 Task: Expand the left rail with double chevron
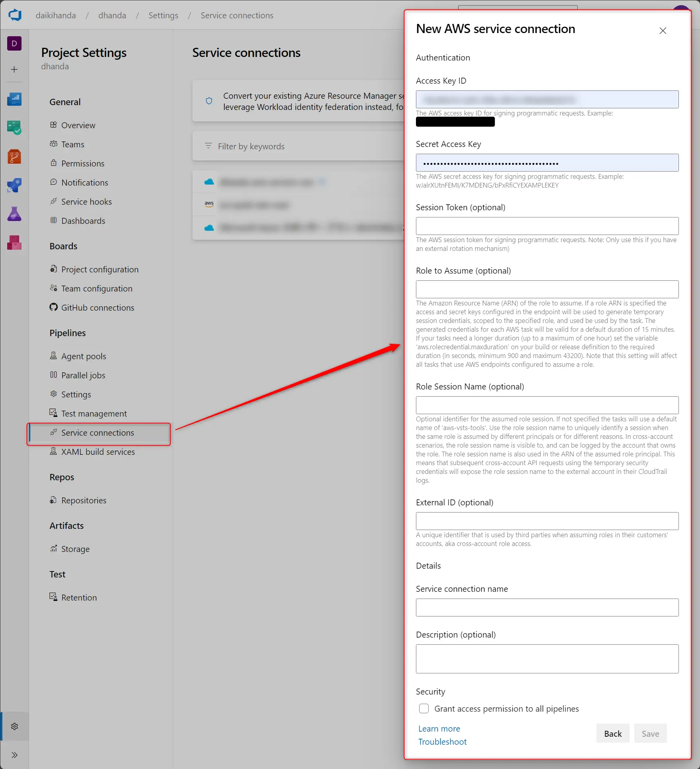click(15, 755)
